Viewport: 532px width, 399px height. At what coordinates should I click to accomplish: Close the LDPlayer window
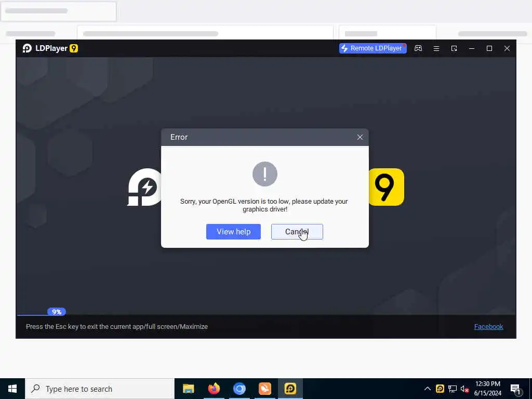(x=507, y=48)
